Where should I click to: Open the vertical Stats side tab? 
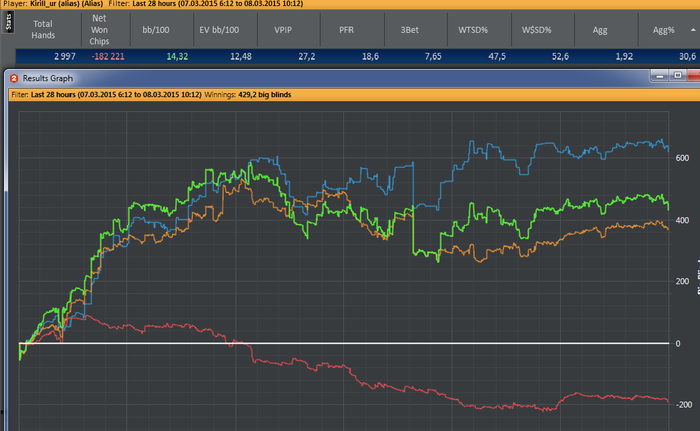point(8,22)
